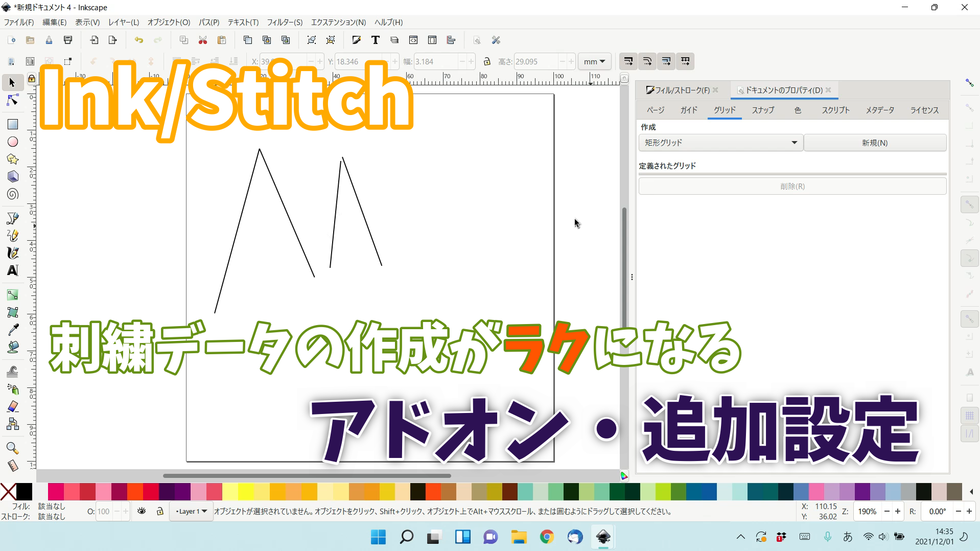Switch to the ガイド tab
Viewport: 980px width, 551px height.
[689, 110]
